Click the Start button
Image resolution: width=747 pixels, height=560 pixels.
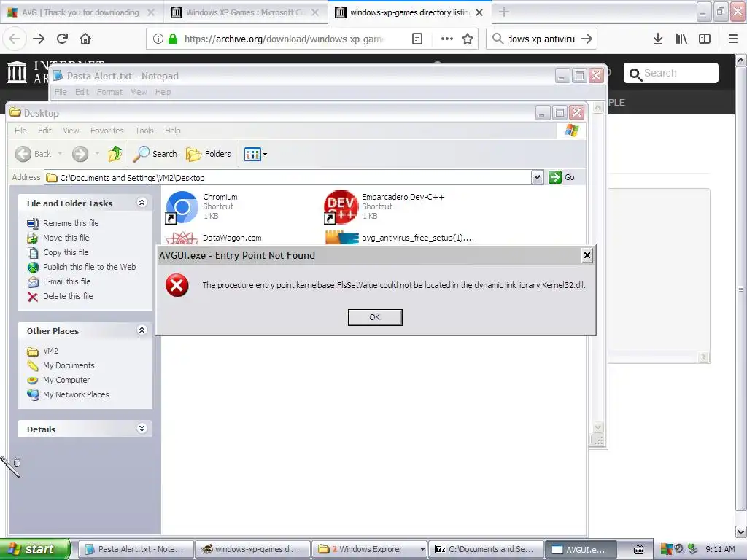(34, 549)
